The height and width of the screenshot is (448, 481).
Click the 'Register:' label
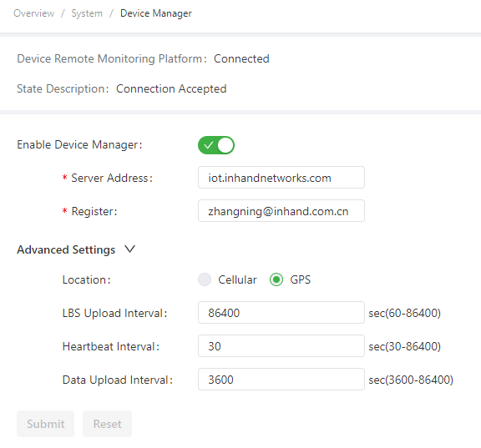(x=94, y=211)
